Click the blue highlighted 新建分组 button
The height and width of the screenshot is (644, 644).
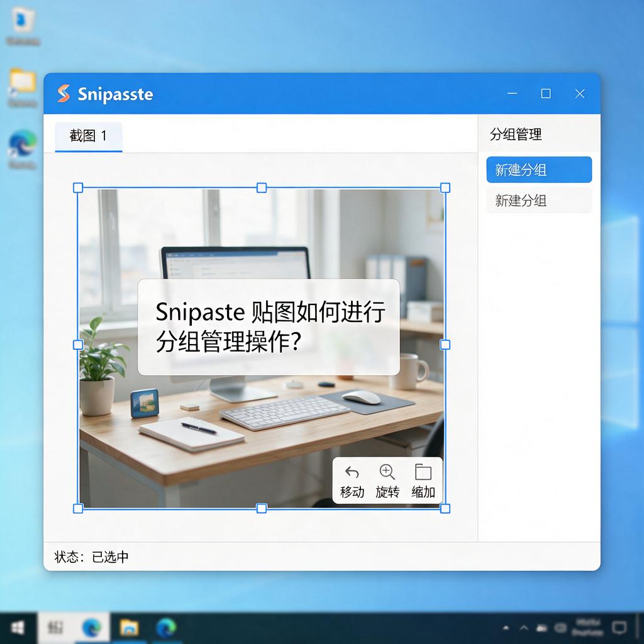coord(539,170)
